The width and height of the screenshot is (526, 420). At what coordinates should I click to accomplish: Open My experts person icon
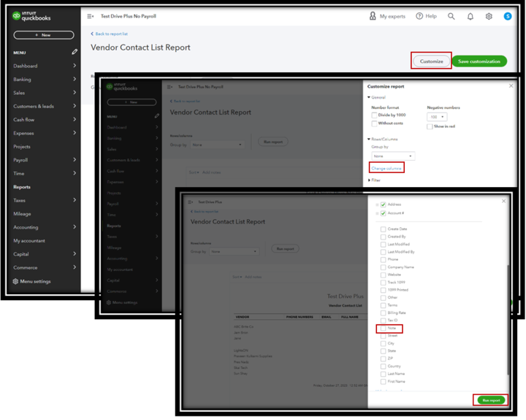click(373, 16)
